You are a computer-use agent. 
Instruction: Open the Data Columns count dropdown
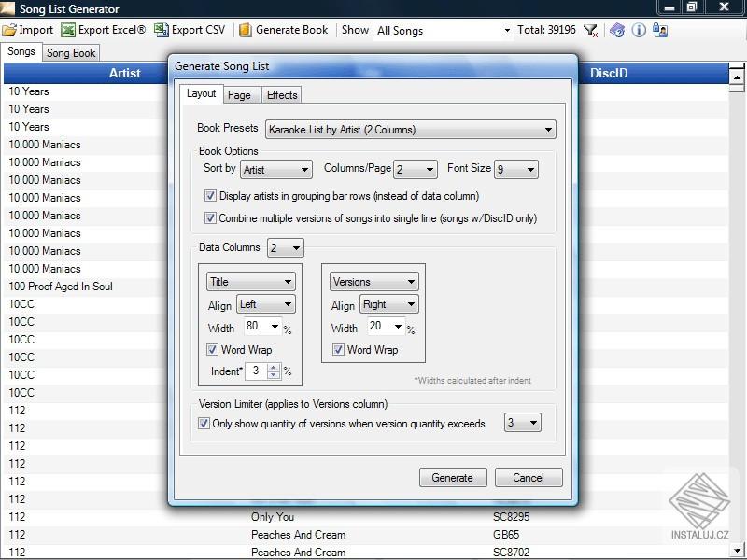coord(286,248)
